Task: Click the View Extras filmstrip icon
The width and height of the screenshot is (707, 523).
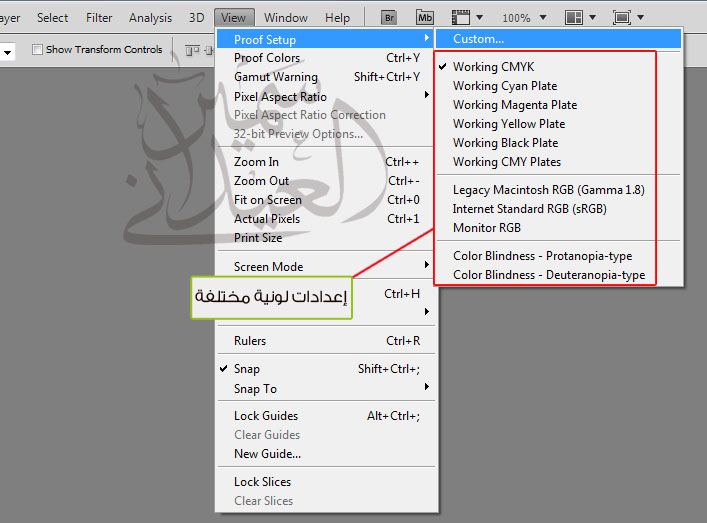Action: click(461, 18)
